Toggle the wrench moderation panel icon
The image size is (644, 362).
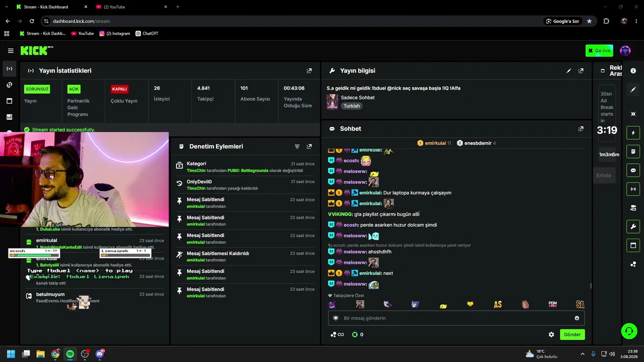[633, 227]
